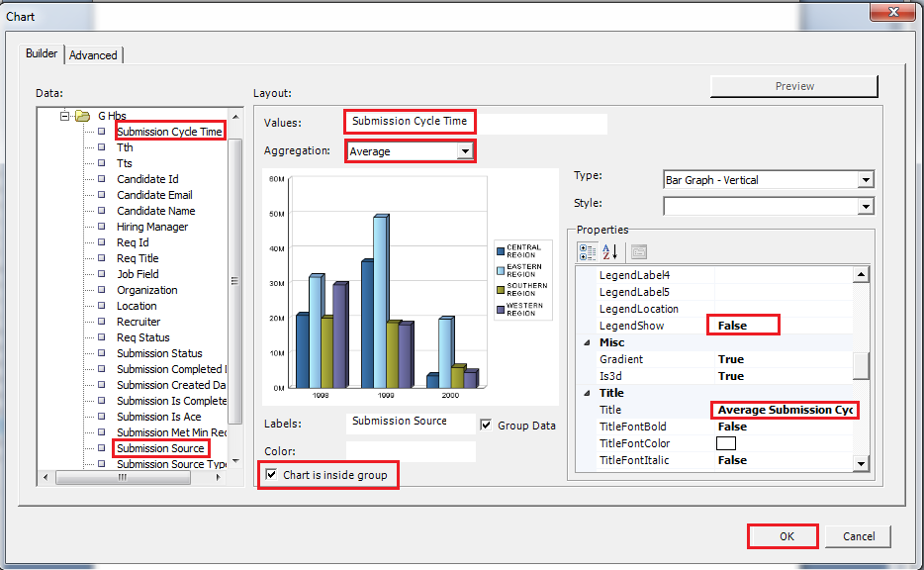Click Properties grid scroll up arrow
This screenshot has height=570, width=924.
pyautogui.click(x=861, y=274)
